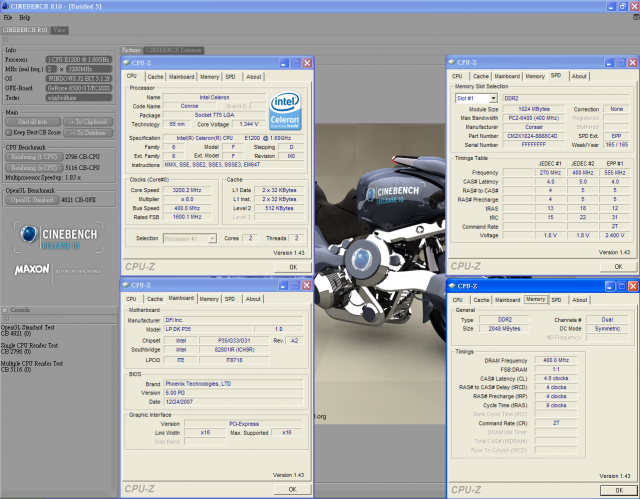Click the OpenGL Standard benchmark button
640x499 pixels.
point(32,200)
